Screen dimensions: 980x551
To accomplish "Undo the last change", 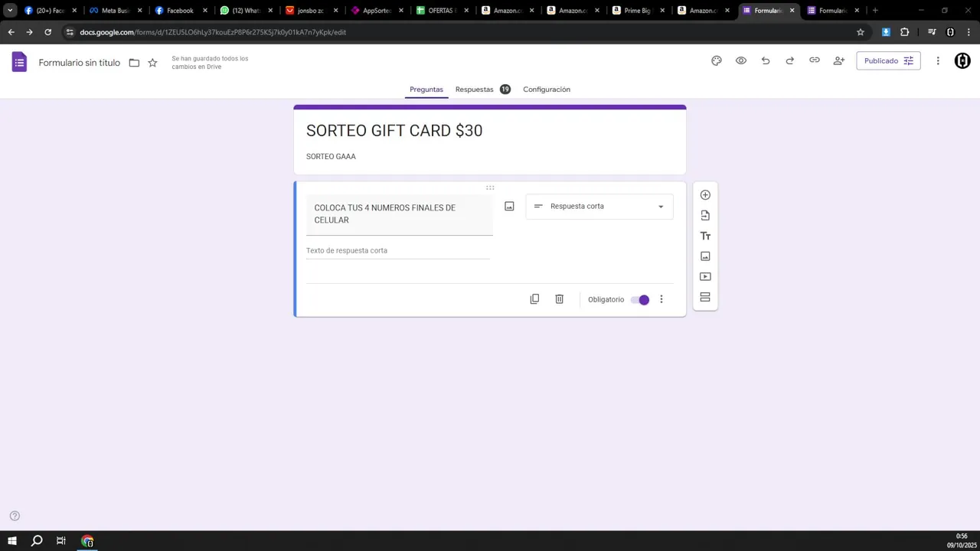I will [x=766, y=60].
